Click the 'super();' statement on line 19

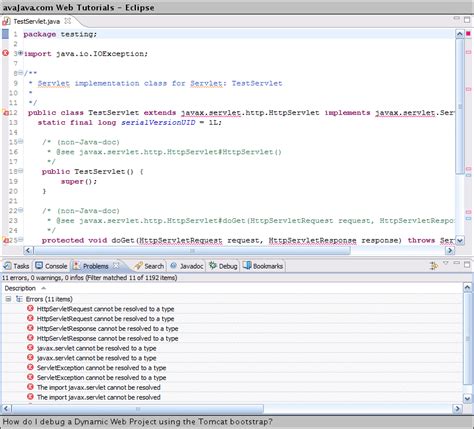pos(79,181)
